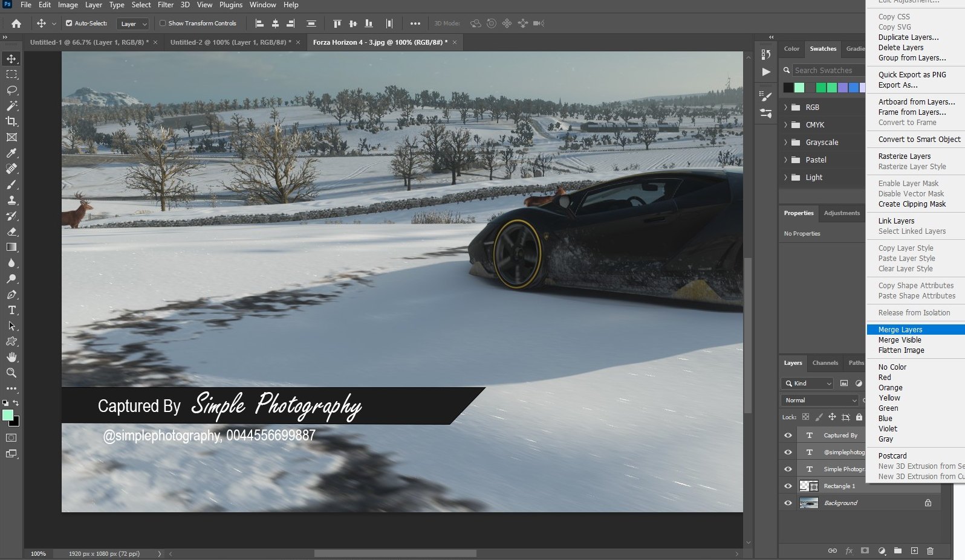965x560 pixels.
Task: Select the Clone Stamp tool
Action: tap(11, 200)
